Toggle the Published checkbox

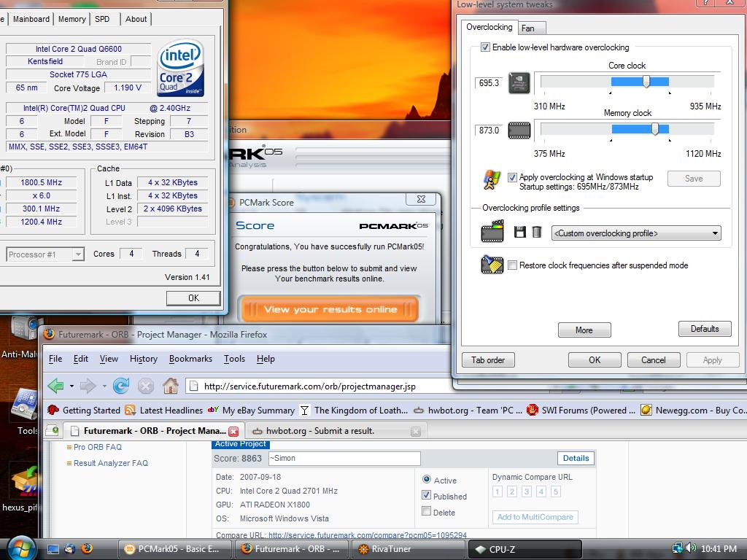(x=426, y=495)
